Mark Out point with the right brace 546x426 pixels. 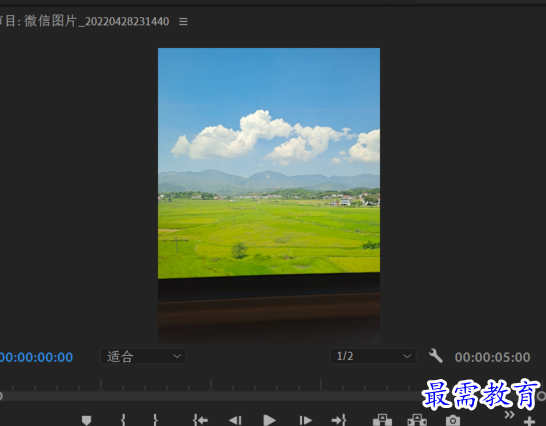coord(156,420)
